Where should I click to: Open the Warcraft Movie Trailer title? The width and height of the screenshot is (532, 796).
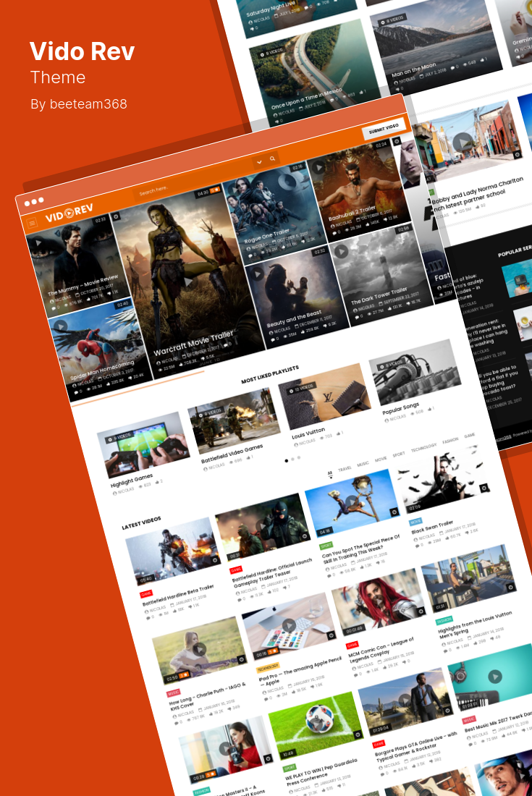(193, 344)
